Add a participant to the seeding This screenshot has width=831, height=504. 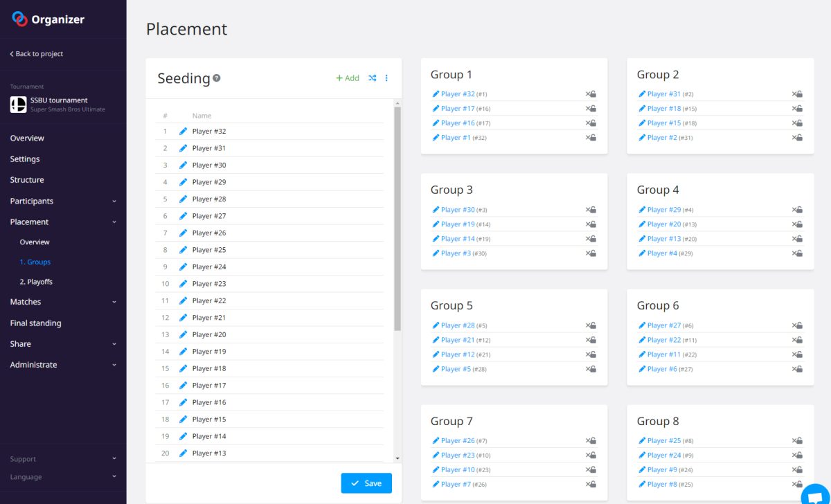point(348,78)
